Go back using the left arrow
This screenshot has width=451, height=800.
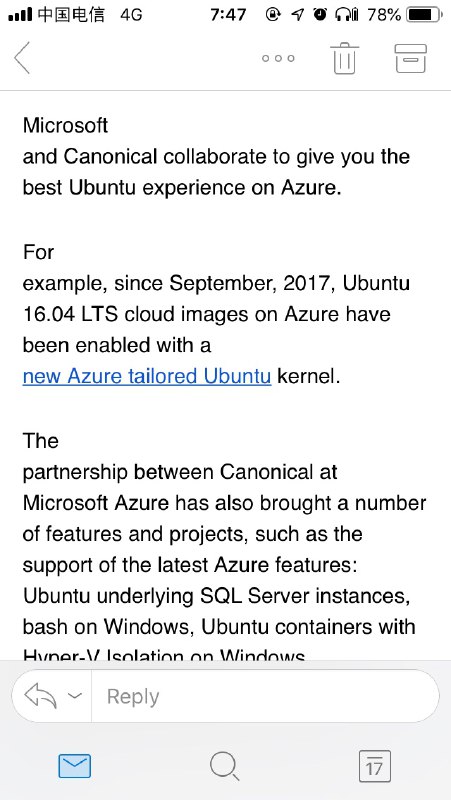tap(21, 58)
